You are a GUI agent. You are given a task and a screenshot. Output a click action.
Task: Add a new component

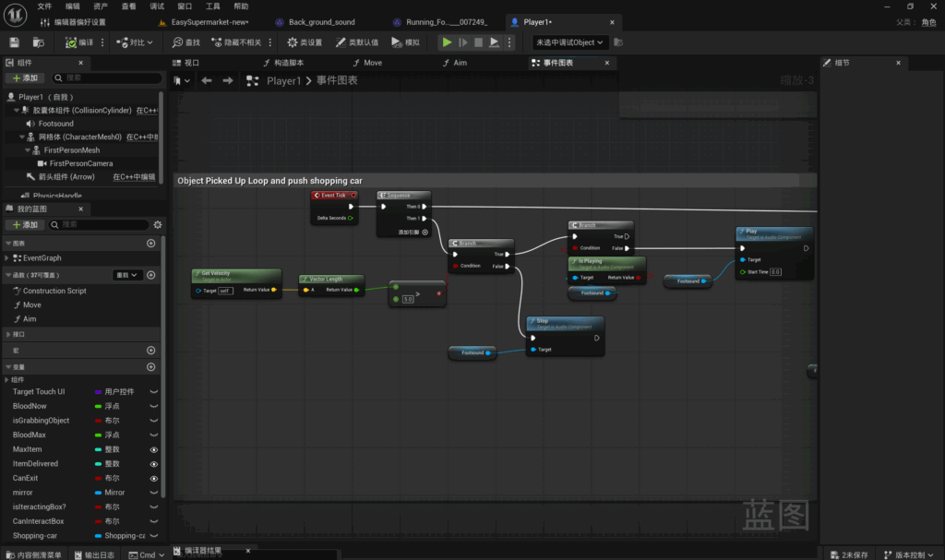point(25,77)
